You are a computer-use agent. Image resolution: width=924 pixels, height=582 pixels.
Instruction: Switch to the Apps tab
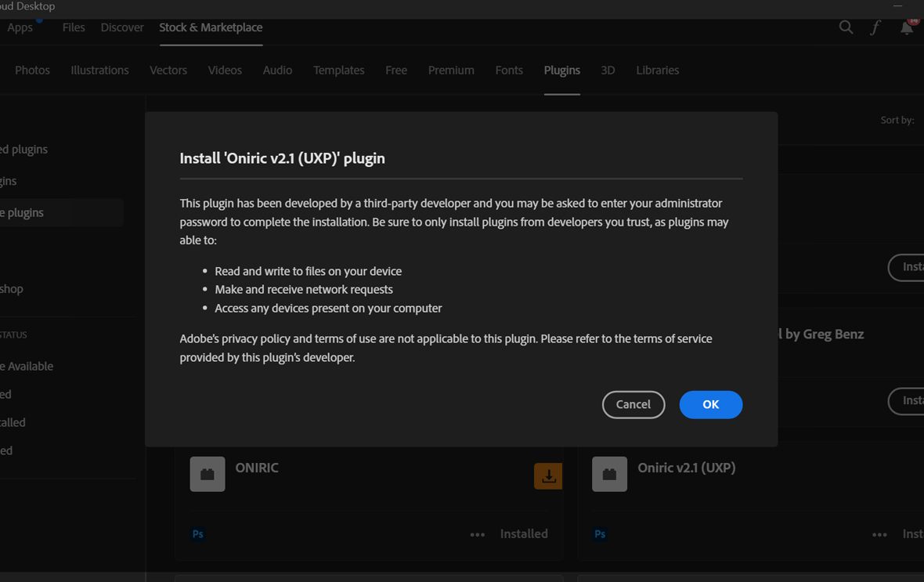20,27
